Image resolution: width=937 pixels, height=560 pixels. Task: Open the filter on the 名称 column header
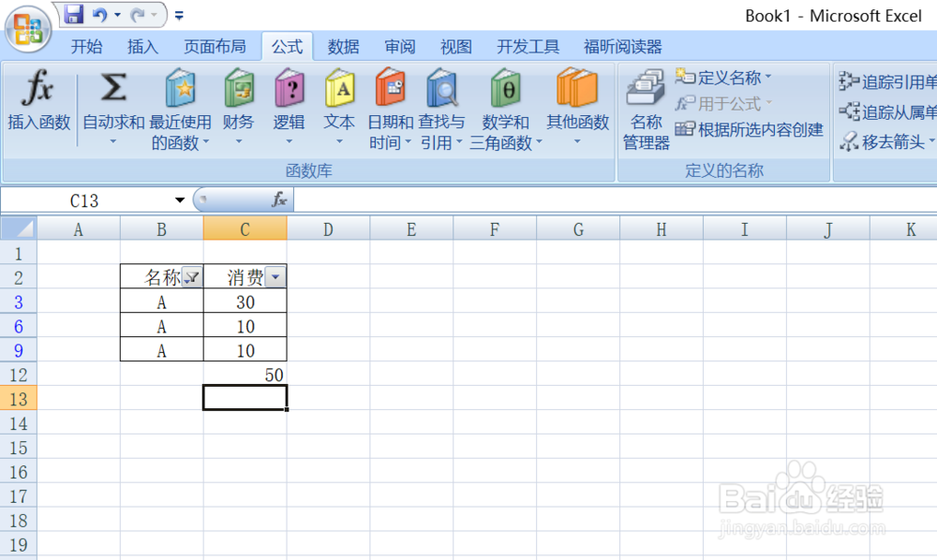[x=191, y=276]
